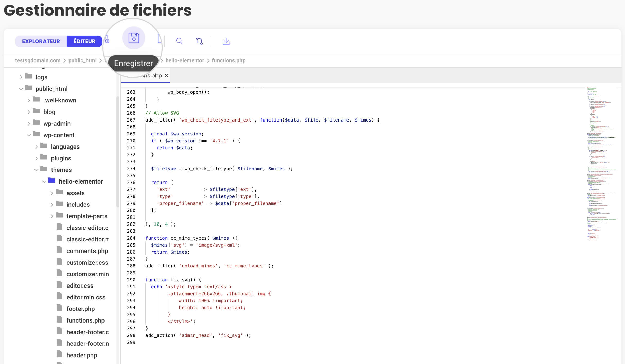625x364 pixels.
Task: Click the folder icon next to logs
Action: (28, 76)
